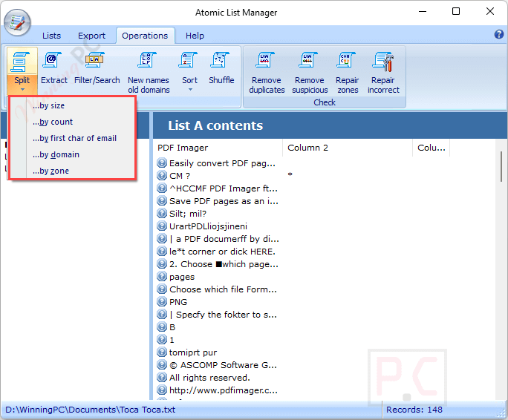The height and width of the screenshot is (420, 508).
Task: Click the truncated 'Colu...' column header
Action: tap(432, 148)
